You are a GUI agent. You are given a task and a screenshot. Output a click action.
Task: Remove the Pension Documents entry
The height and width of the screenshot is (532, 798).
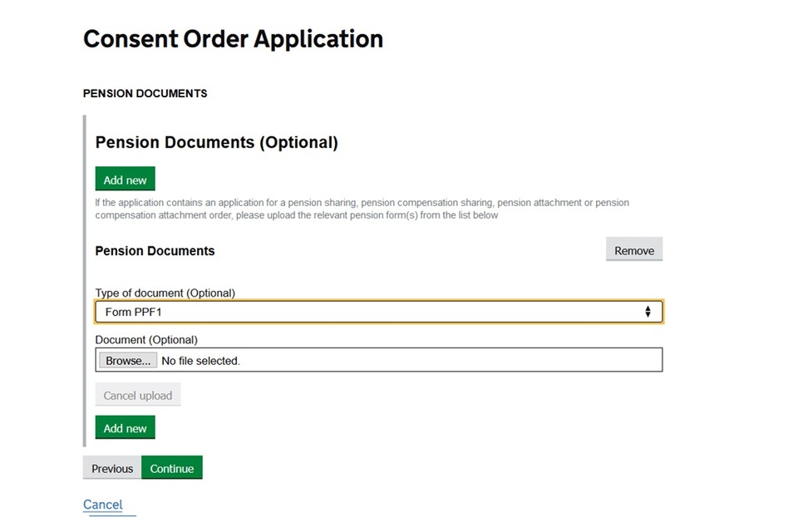click(633, 250)
